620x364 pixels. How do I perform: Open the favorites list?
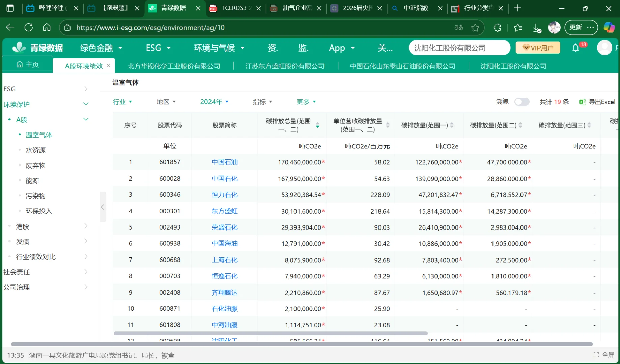click(x=518, y=28)
